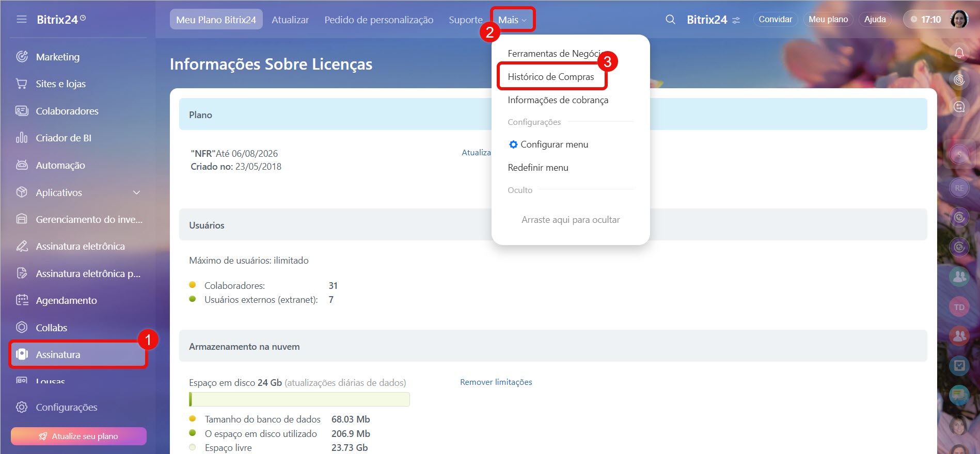Screen dimensions: 980x454
Task: Click the Remover limitações link
Action: [496, 382]
